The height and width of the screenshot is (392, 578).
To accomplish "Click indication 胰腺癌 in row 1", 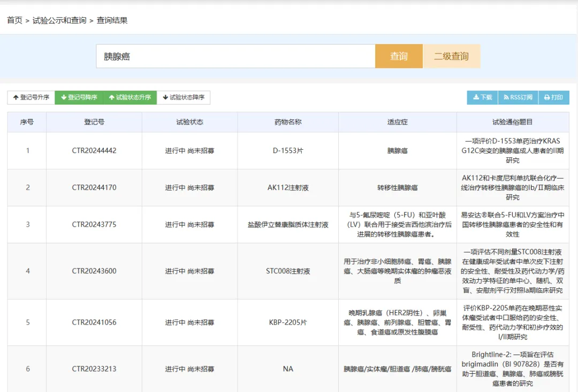I will coord(397,151).
